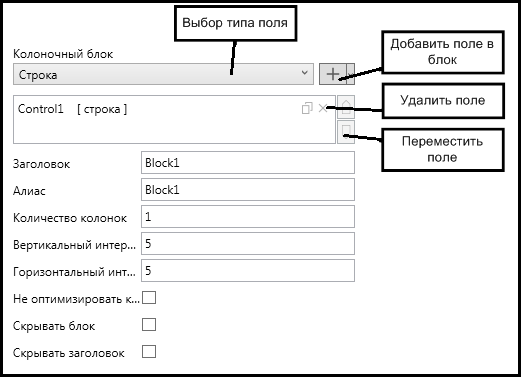Focus the Количество колонок input field
The image size is (521, 377).
[248, 217]
